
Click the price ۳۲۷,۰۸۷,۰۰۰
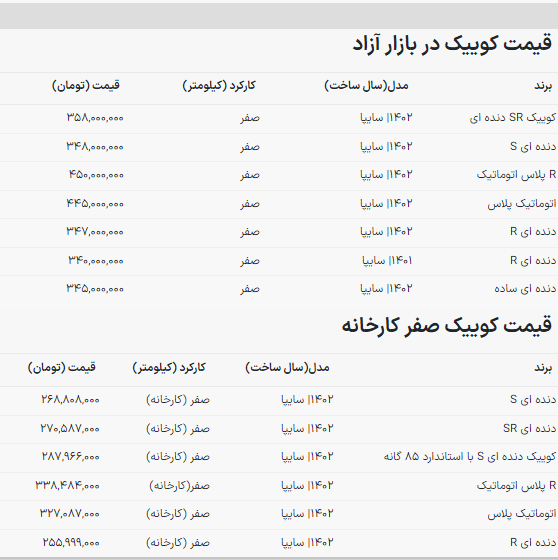coord(70,514)
